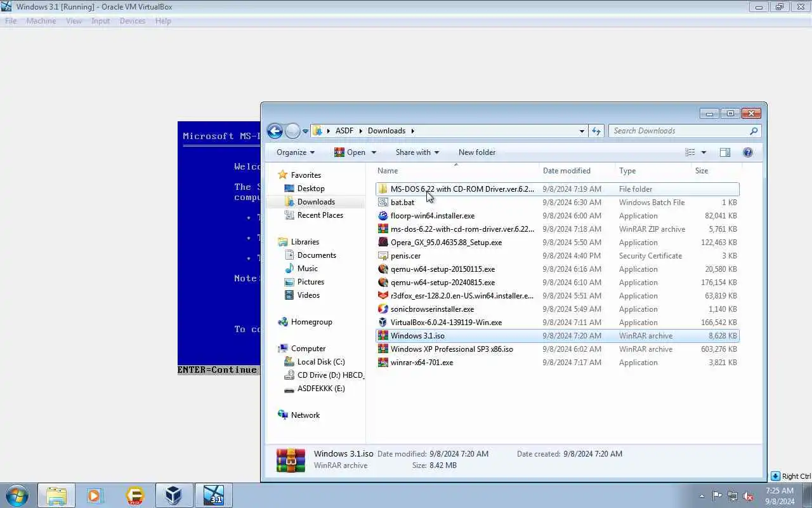Screen dimensions: 812x508
Task: Click the Forward navigation arrow in Explorer
Action: [292, 131]
